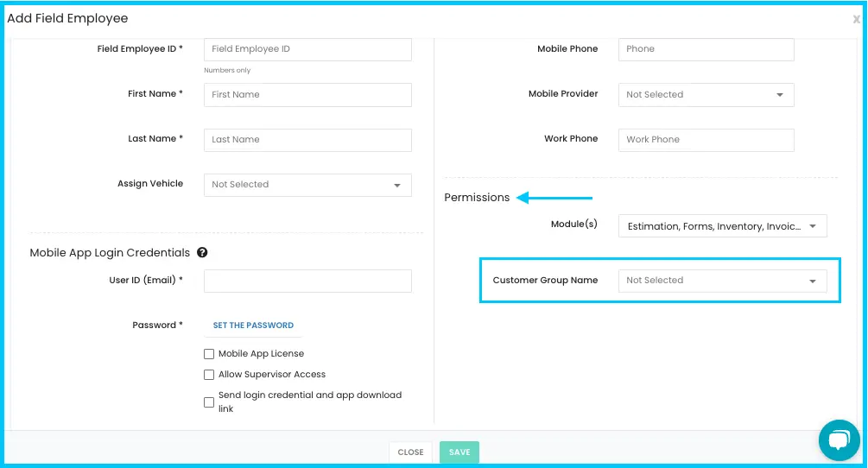Image resolution: width=868 pixels, height=468 pixels.
Task: Tick Allow Supervisor Access checkbox
Action: (209, 375)
